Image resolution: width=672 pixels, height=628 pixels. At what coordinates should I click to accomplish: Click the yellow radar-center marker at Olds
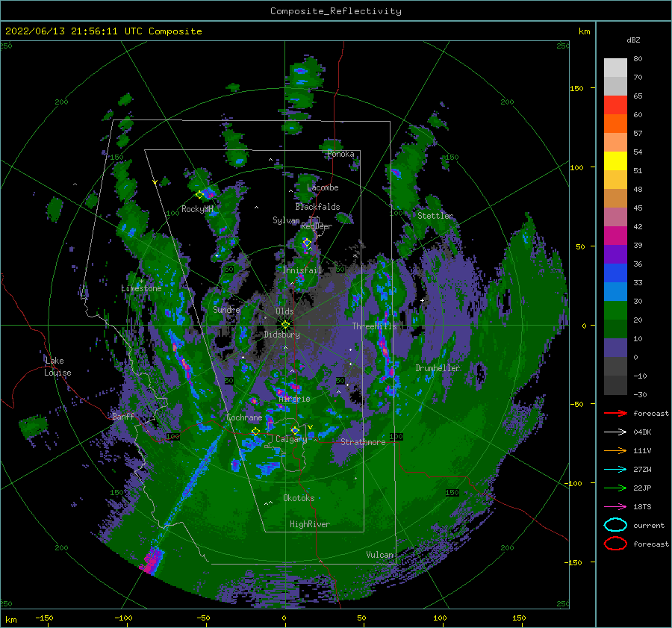tap(285, 325)
